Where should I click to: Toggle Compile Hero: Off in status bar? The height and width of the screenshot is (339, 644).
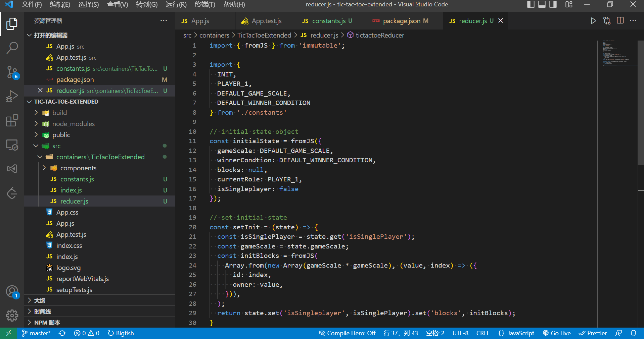click(x=347, y=333)
